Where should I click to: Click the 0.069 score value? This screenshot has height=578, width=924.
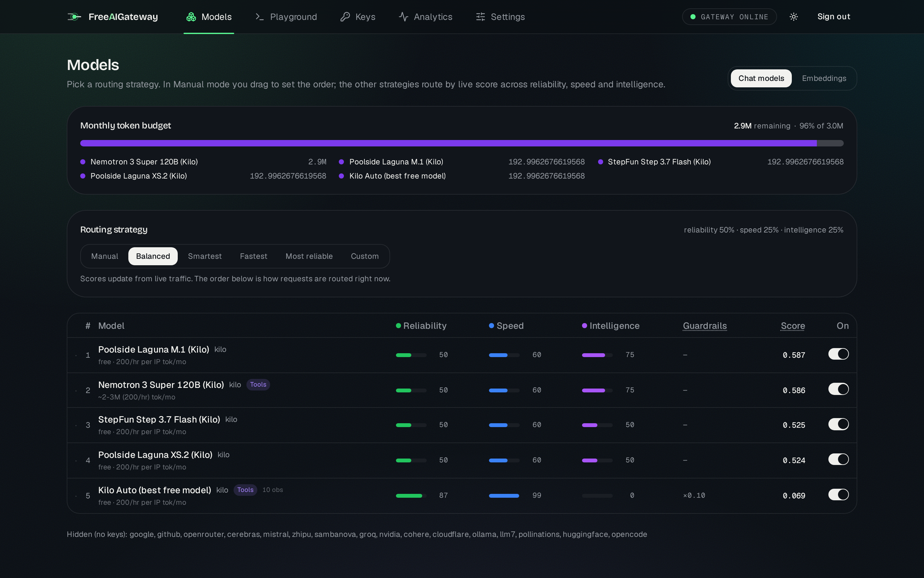tap(794, 496)
